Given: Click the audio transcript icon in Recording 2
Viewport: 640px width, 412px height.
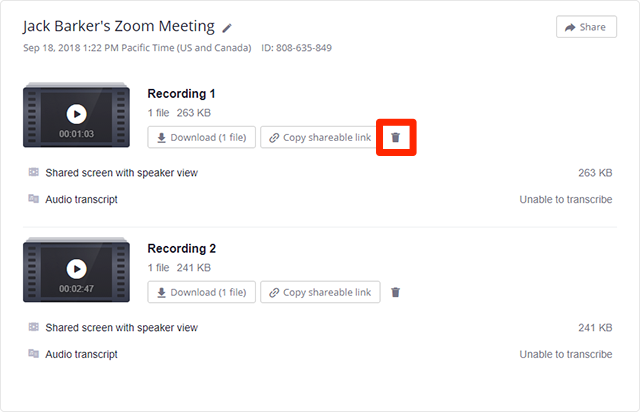Looking at the screenshot, I should [x=33, y=354].
